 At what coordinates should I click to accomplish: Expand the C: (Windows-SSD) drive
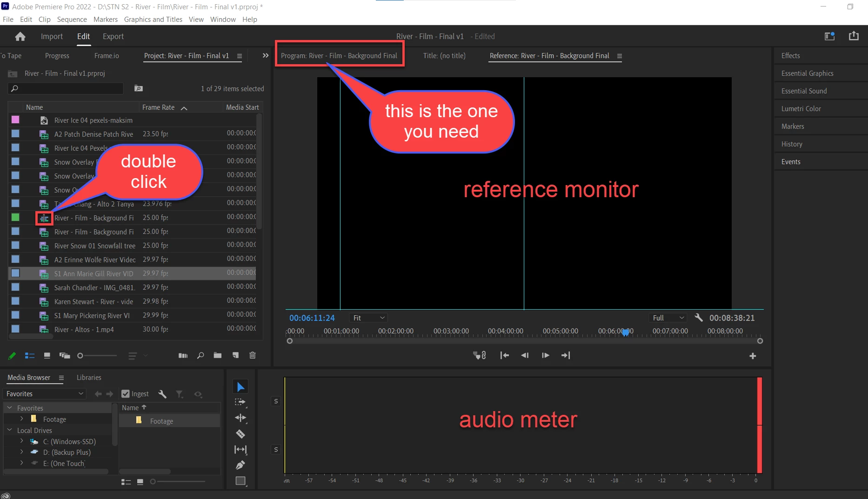point(21,441)
